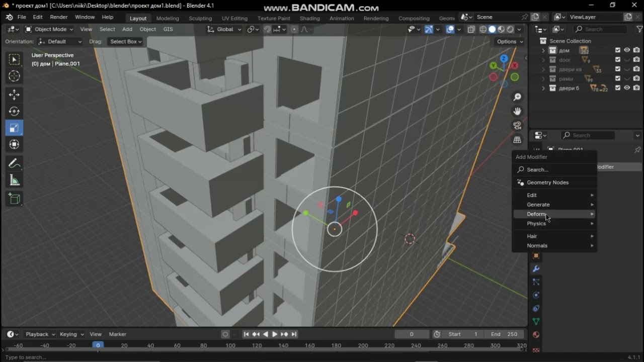Screen dimensions: 644x362
Task: Open the Object Constraints properties tab
Action: (x=536, y=308)
